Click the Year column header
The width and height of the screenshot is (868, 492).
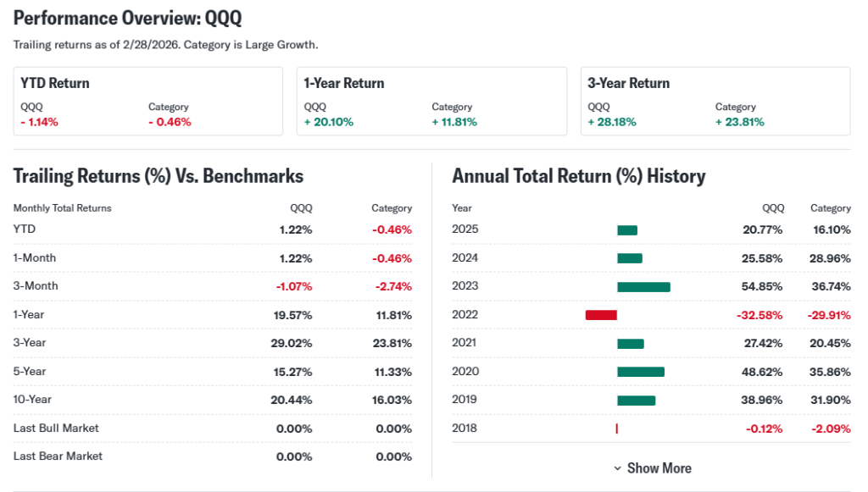point(462,208)
